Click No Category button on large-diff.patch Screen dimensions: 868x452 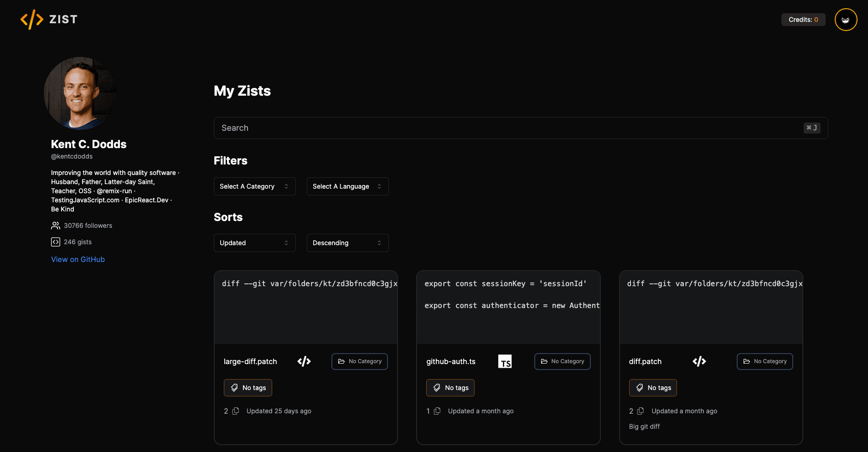point(359,361)
